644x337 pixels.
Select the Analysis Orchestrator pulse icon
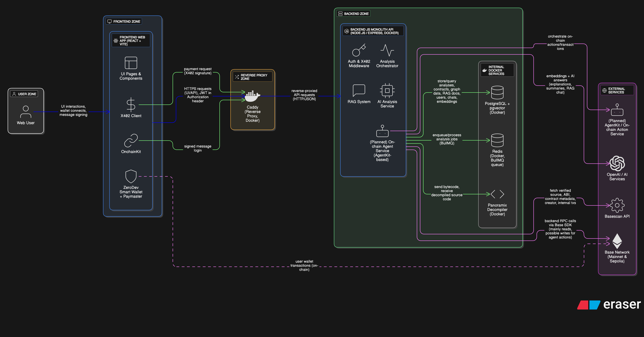point(387,50)
